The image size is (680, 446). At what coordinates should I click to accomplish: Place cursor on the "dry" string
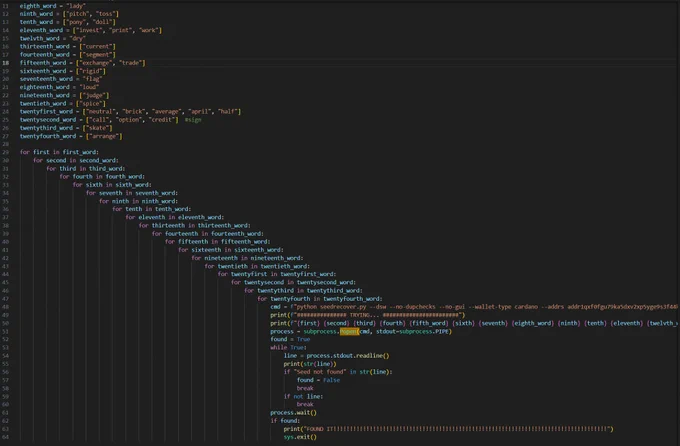(x=78, y=39)
